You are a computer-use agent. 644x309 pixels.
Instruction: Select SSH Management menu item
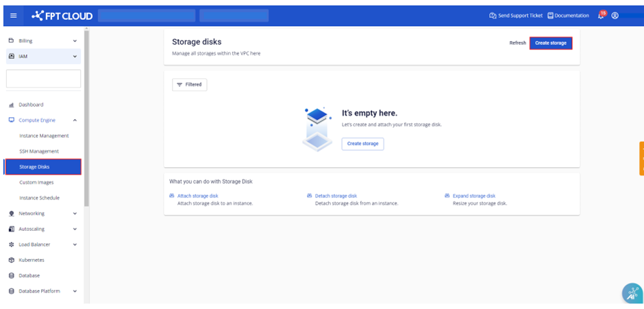(39, 151)
